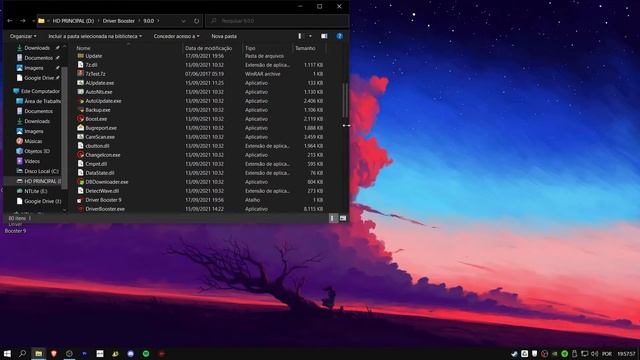Expand chevron after 9.0.0 in breadcrumb
Viewport: 640px width, 360px height.
(x=158, y=21)
